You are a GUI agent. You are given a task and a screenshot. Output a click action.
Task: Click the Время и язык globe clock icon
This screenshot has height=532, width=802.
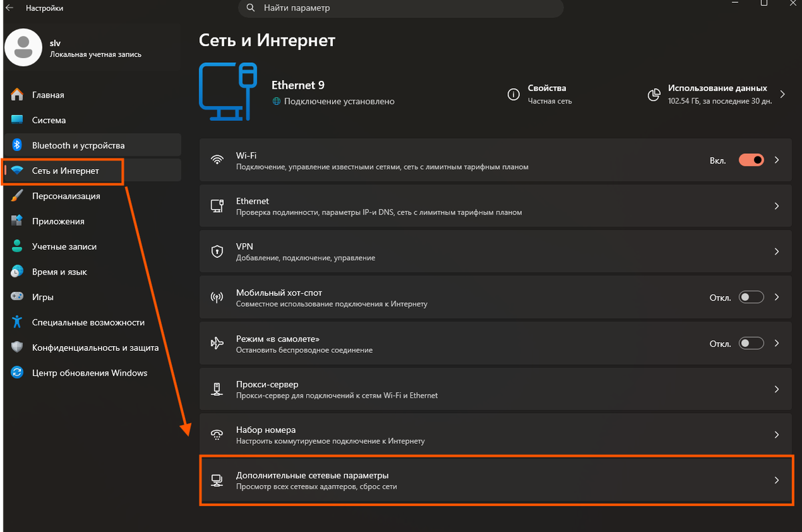click(17, 272)
